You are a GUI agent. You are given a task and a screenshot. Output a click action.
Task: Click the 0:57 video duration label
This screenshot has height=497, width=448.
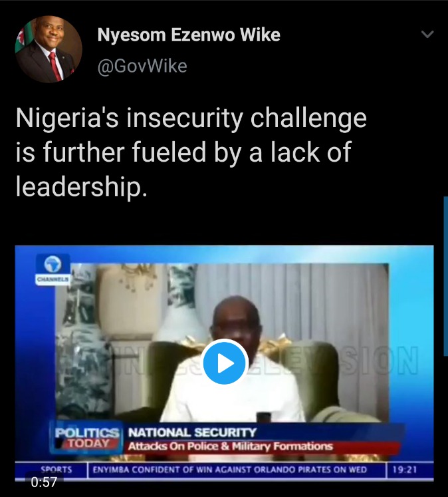point(44,482)
